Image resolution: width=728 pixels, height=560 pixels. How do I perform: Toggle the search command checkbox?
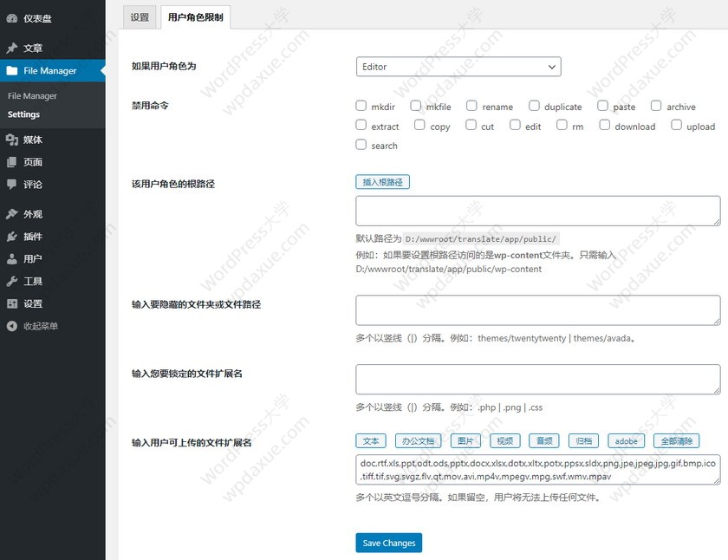361,145
